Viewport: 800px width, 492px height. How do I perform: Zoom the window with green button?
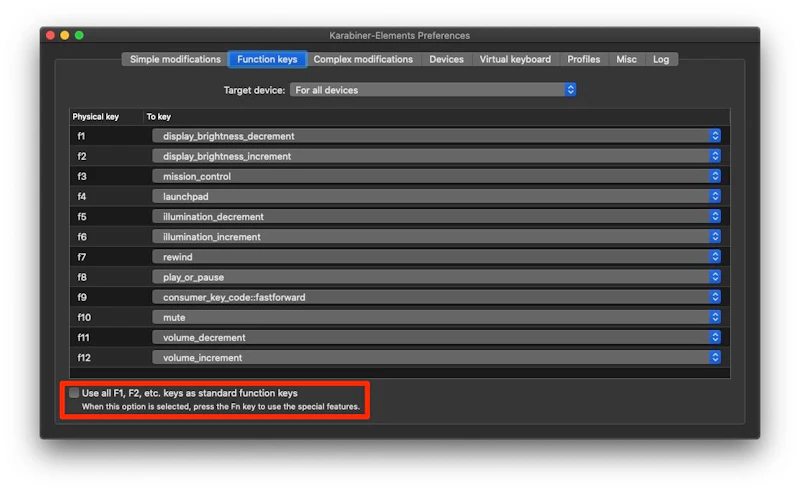[x=79, y=35]
